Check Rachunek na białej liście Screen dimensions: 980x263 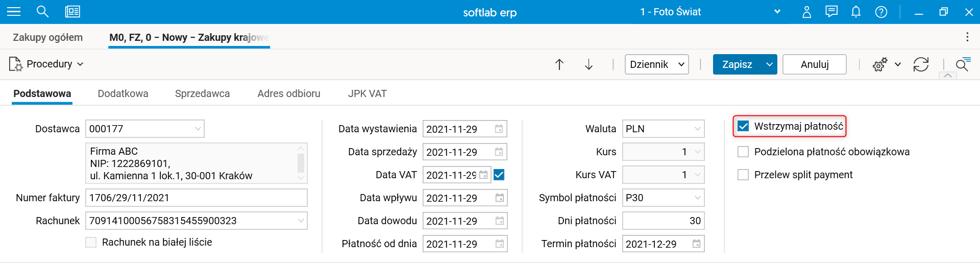[91, 242]
